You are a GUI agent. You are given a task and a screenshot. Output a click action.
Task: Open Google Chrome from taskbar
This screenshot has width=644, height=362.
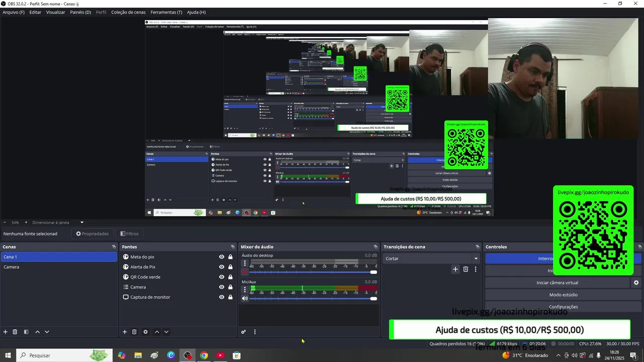click(204, 355)
